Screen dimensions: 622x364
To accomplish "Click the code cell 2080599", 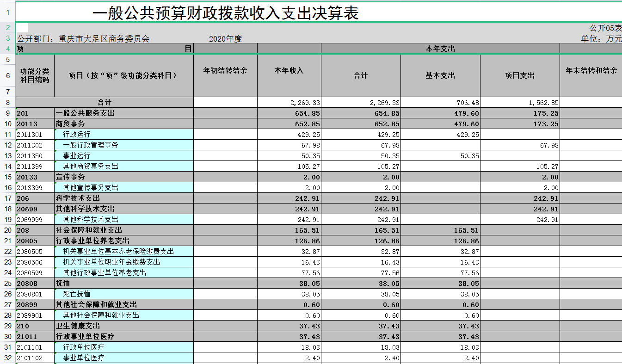I will pos(35,272).
